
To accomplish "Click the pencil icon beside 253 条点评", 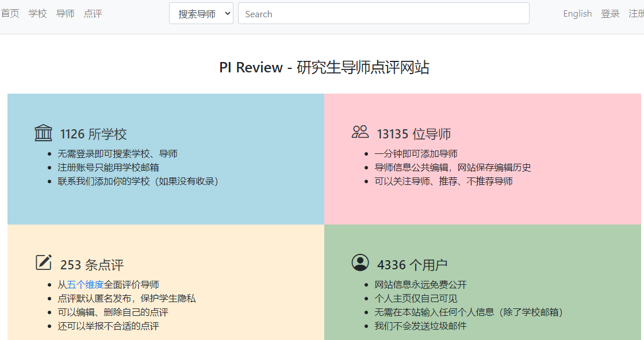I will [x=43, y=262].
